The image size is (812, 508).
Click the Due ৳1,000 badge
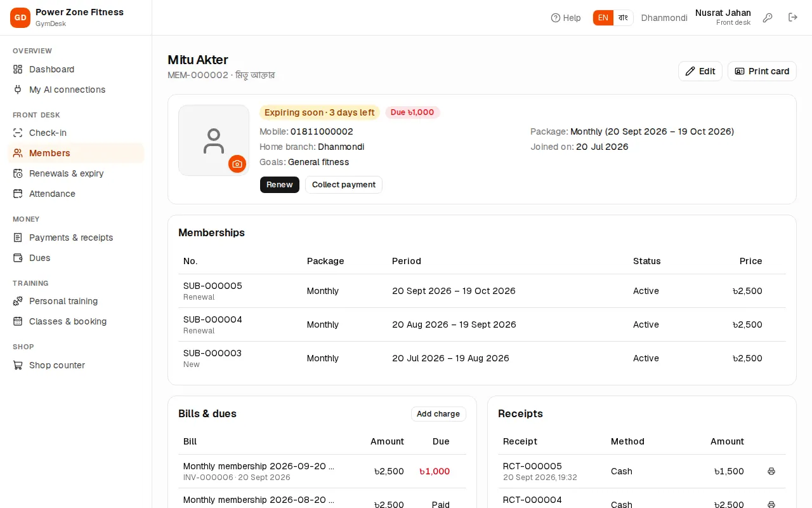coord(412,112)
